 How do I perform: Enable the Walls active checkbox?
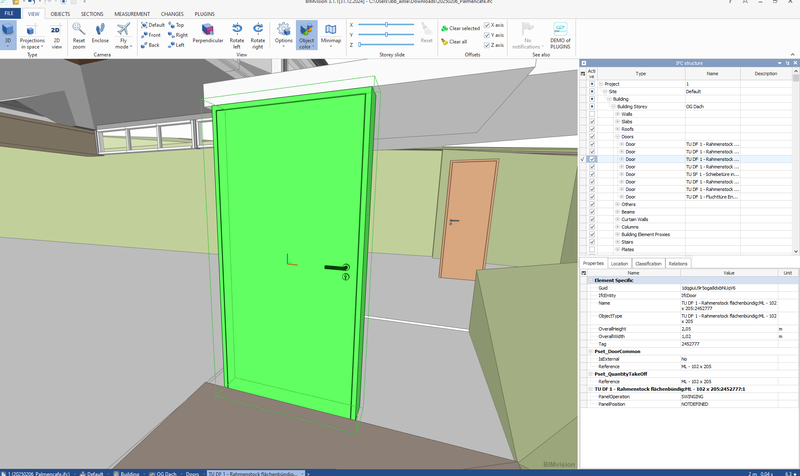[x=592, y=114]
